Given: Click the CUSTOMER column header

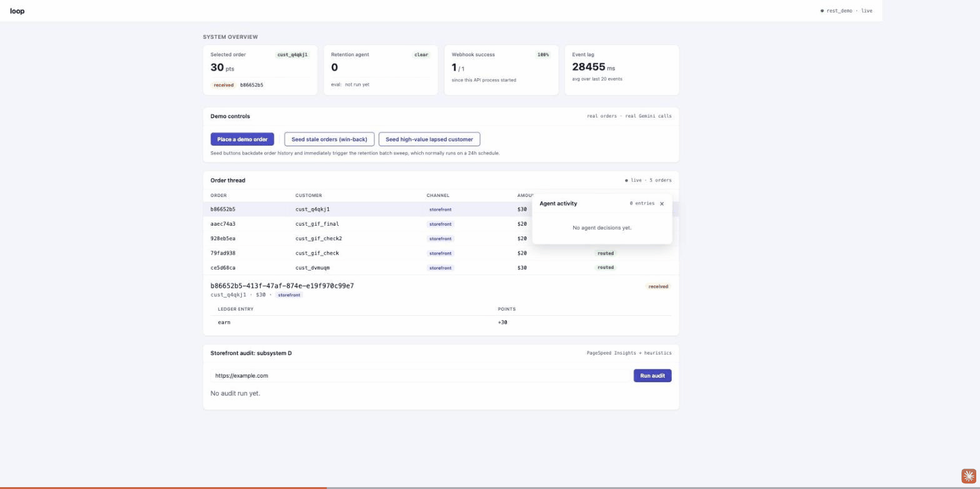Looking at the screenshot, I should click(x=309, y=196).
